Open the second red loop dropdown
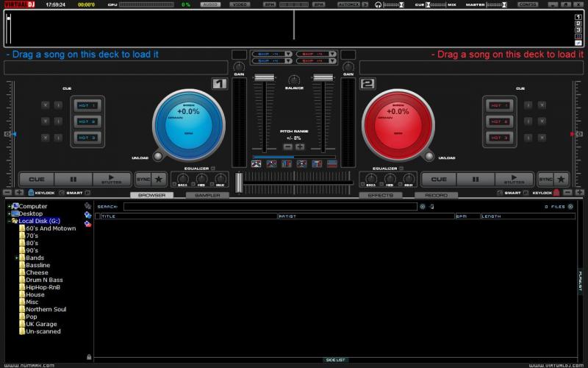The height and width of the screenshot is (368, 588). coord(333,61)
